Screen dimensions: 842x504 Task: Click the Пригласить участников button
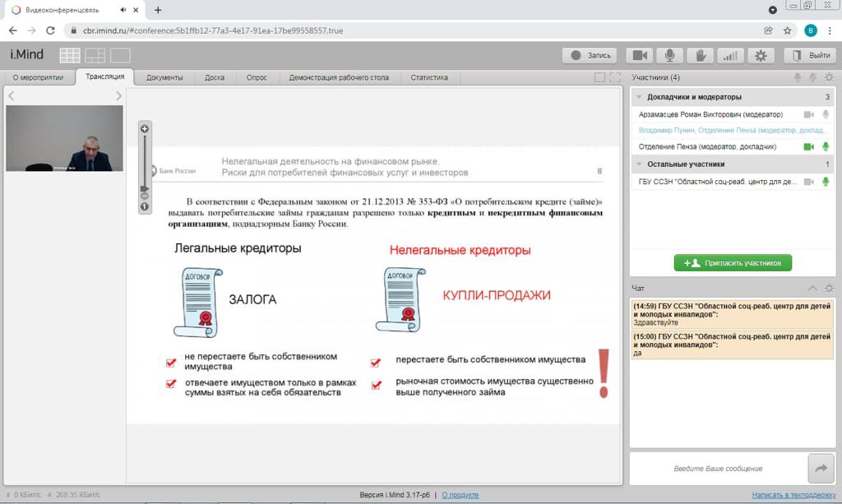[x=733, y=263]
